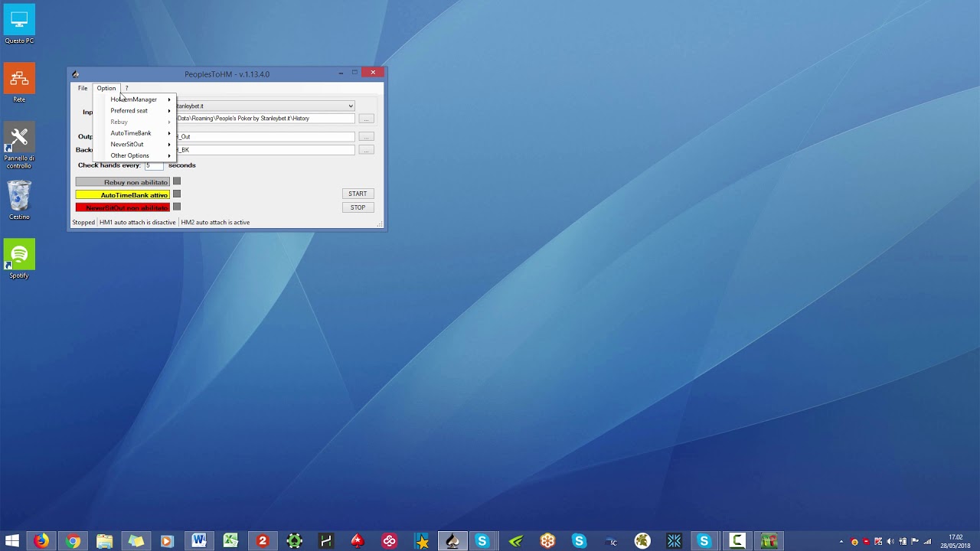Image resolution: width=980 pixels, height=551 pixels.
Task: Open the green C Camtasia taskbar icon
Action: (737, 541)
